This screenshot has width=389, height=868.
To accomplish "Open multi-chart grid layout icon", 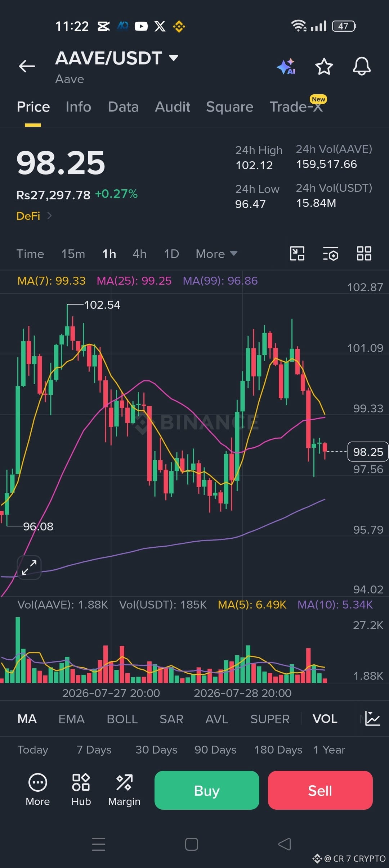I will pyautogui.click(x=364, y=253).
